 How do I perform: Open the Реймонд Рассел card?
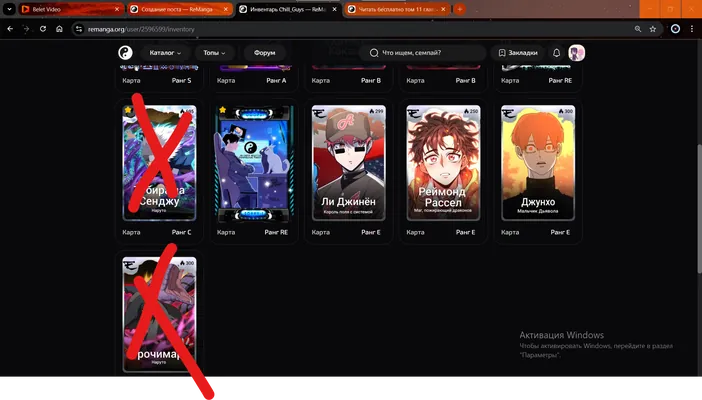pos(443,163)
